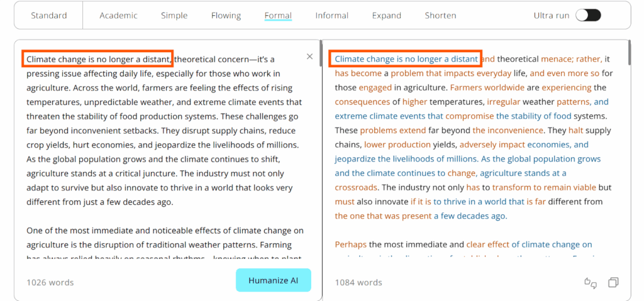This screenshot has width=644, height=301.
Task: Click highlighted word "menace; rather," in output
Action: [x=572, y=59]
